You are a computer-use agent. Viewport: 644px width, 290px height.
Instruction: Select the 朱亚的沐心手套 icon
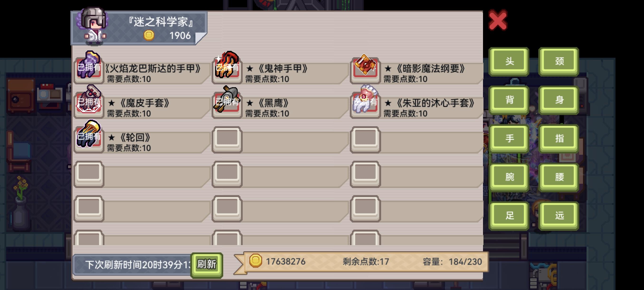(x=365, y=101)
